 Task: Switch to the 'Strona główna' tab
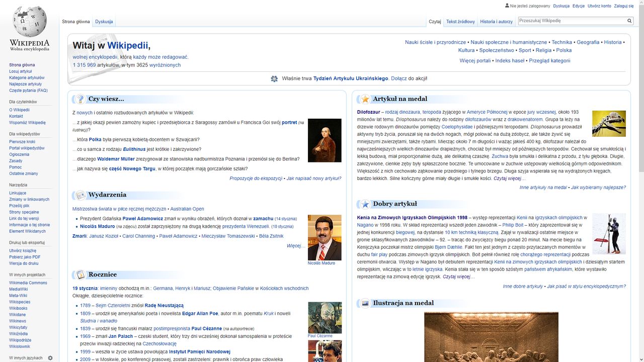76,22
